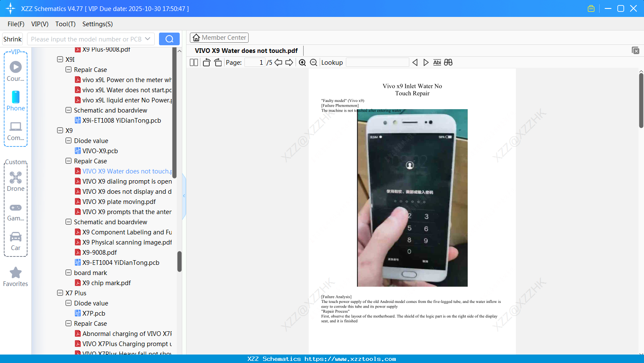Open the VIP(V) menu
Viewport: 644px width, 363px height.
(40, 24)
